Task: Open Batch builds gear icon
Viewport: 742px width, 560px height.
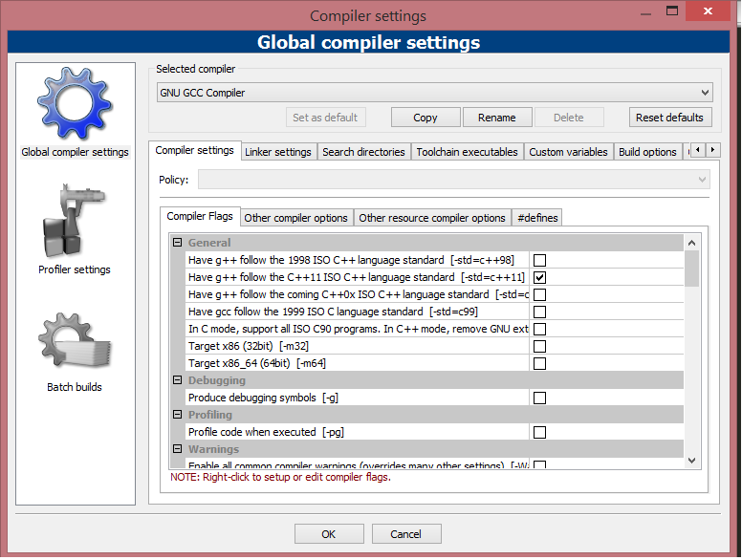Action: click(x=75, y=340)
